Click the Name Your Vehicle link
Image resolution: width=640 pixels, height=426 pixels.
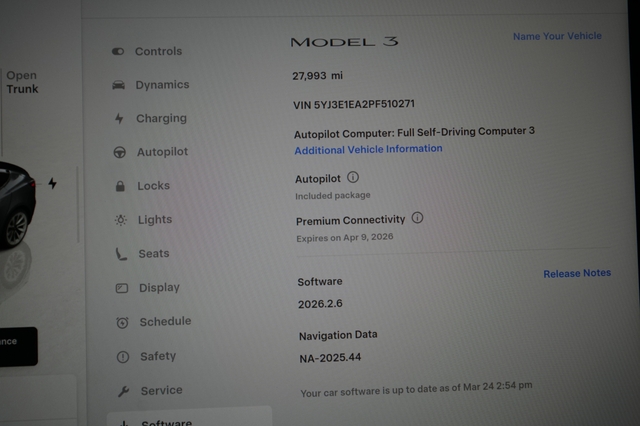(557, 36)
